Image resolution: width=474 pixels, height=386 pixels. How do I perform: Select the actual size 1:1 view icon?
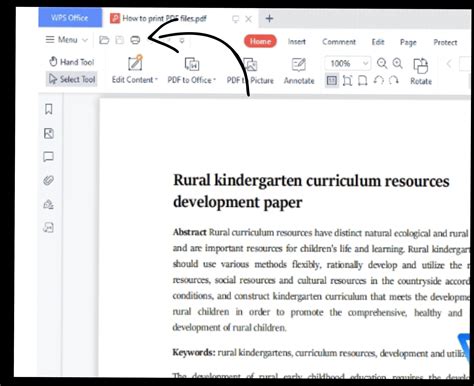click(332, 81)
